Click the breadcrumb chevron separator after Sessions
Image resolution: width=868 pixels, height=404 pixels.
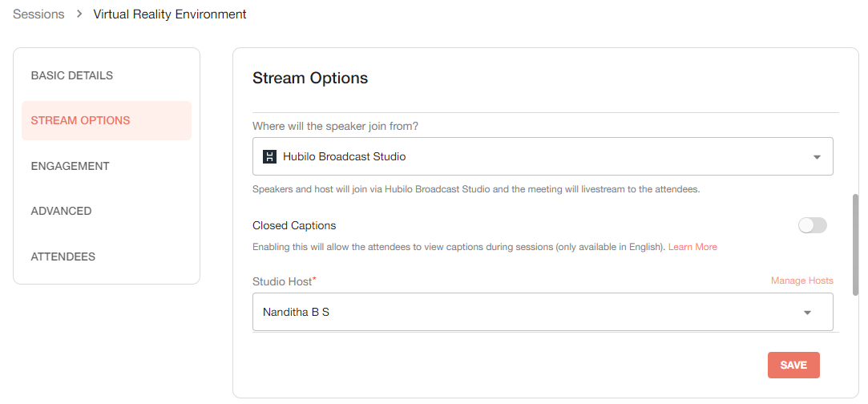(x=79, y=14)
